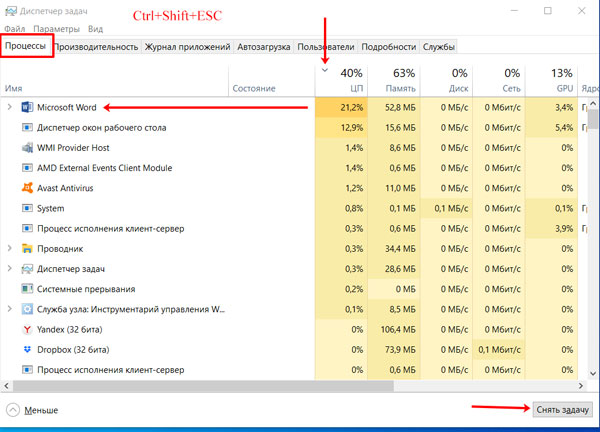Switch to the Производительность tab
The width and height of the screenshot is (600, 432).
point(96,47)
